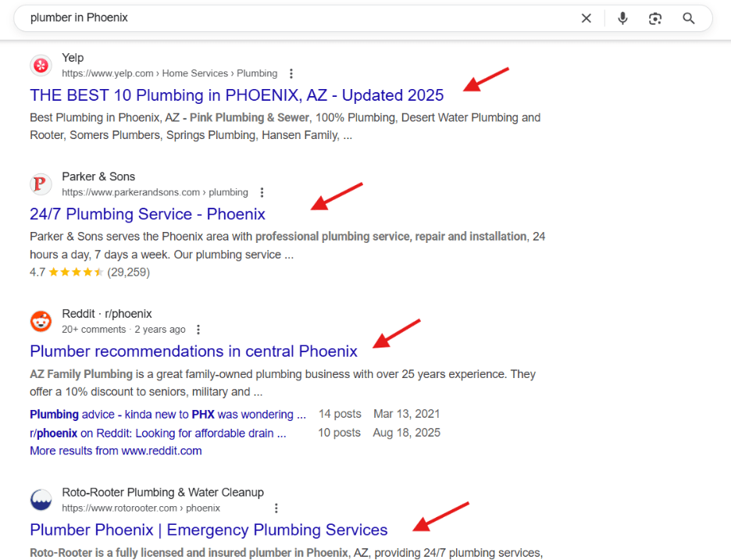Open three-dot menu for Parker & Sons result
The width and height of the screenshot is (731, 560).
point(262,193)
